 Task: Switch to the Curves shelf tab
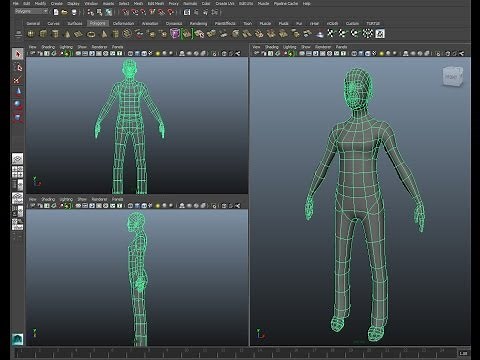(x=53, y=23)
